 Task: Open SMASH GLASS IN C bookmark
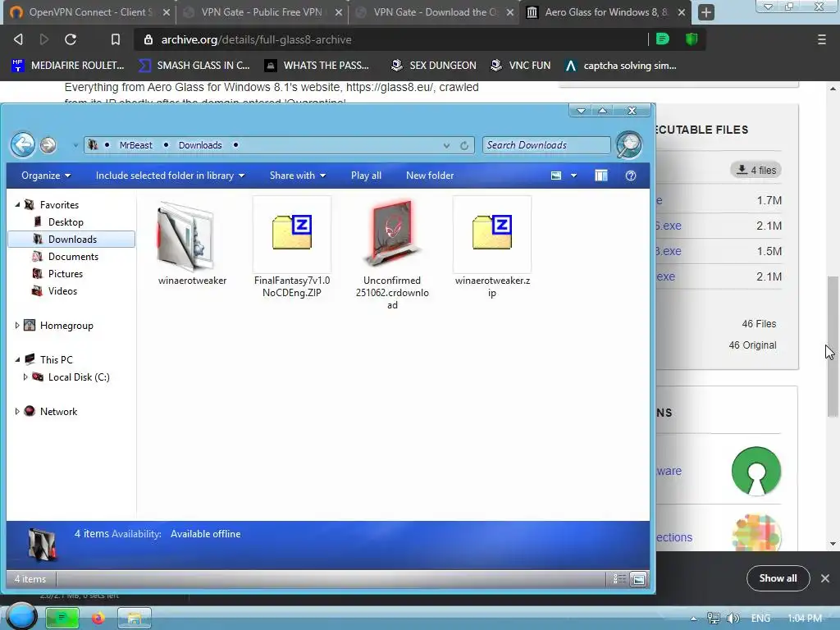point(194,66)
